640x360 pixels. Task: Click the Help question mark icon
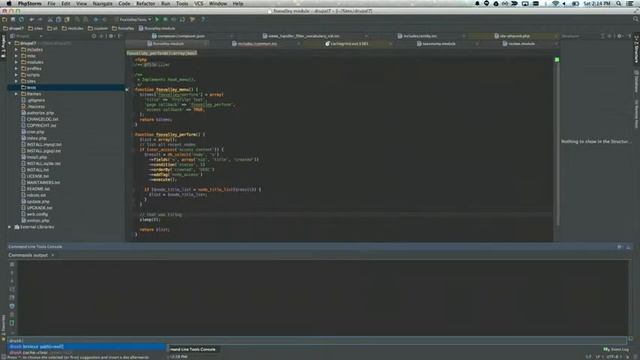[x=203, y=20]
